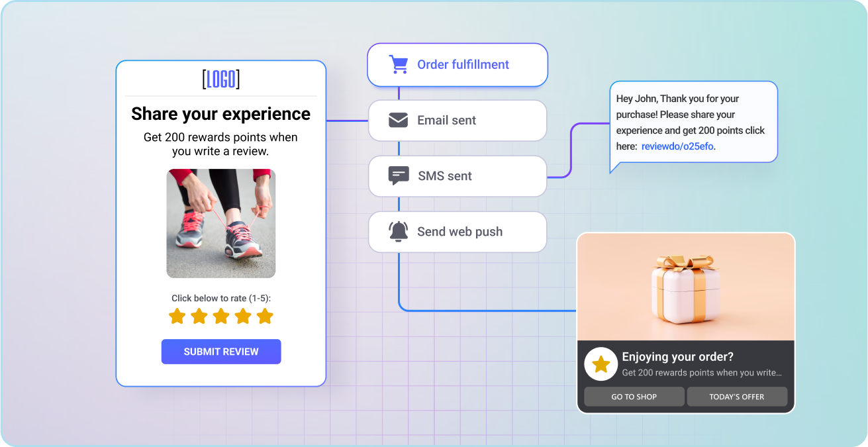Click the 'Get 200 rewards points when you write…' notification text
868x447 pixels.
[702, 373]
